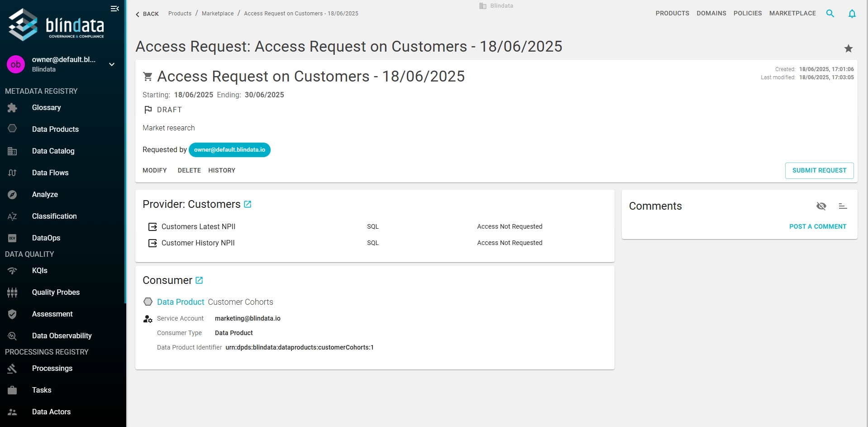Image resolution: width=868 pixels, height=427 pixels.
Task: Click Service Account person icon
Action: point(148,319)
